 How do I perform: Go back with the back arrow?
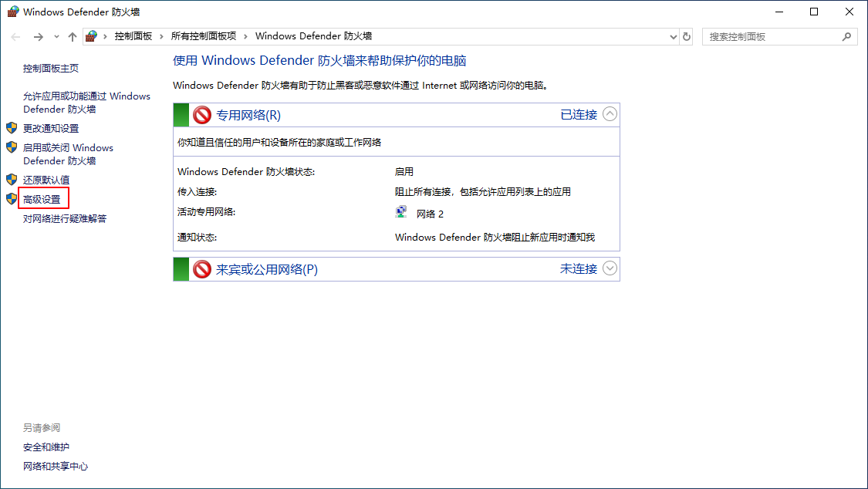pos(15,37)
